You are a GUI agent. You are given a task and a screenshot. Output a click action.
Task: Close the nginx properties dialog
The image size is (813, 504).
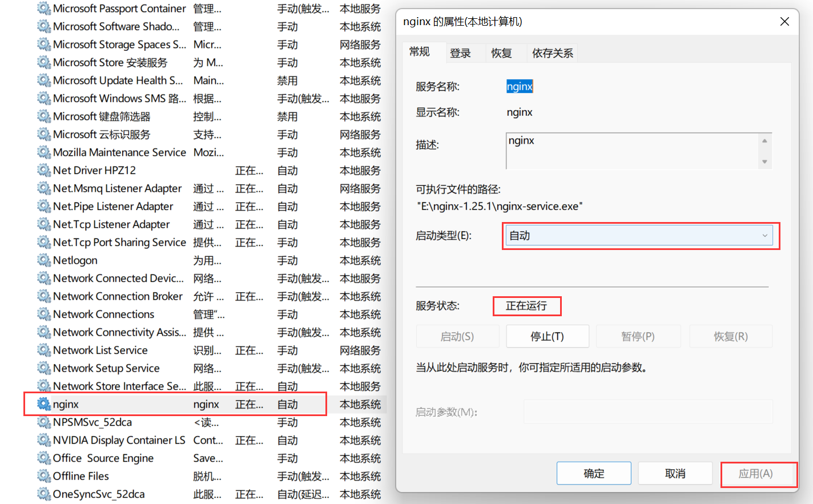pos(784,22)
